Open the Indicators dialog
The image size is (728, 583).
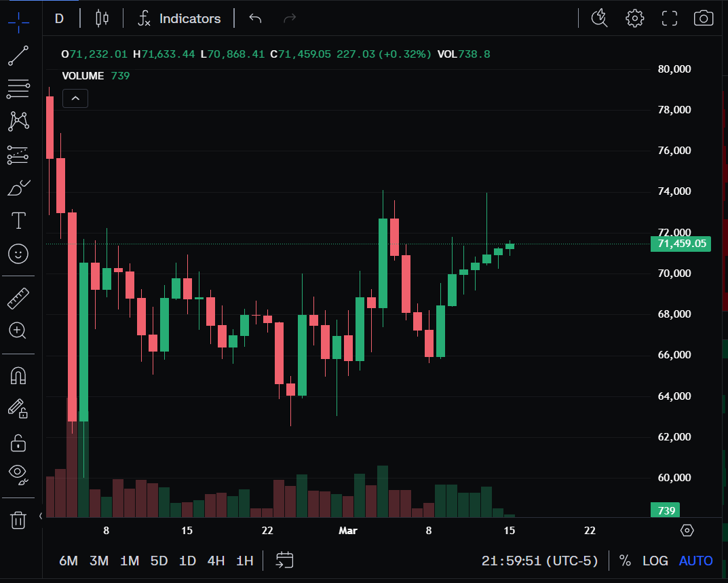179,18
